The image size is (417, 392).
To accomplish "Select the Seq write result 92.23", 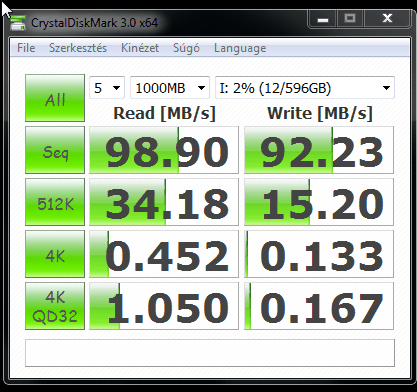I will (x=319, y=150).
